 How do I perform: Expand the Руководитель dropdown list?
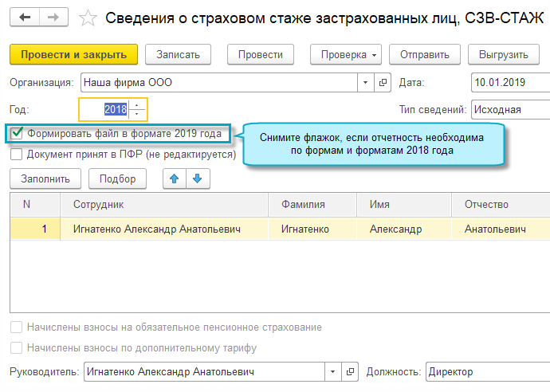[x=332, y=372]
